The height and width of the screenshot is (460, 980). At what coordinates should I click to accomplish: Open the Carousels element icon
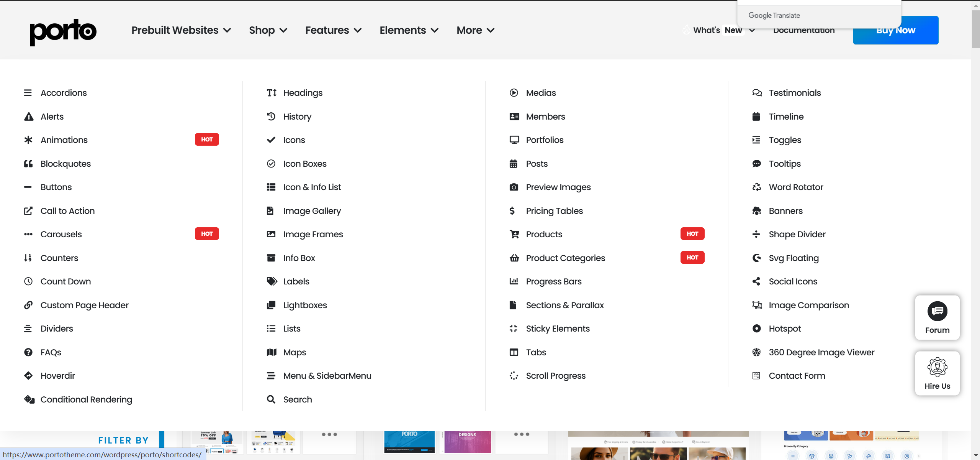(28, 234)
